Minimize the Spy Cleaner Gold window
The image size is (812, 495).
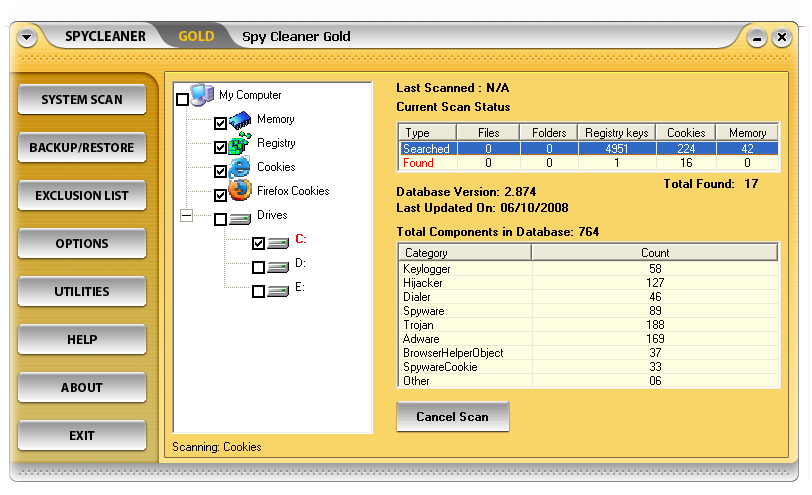pos(757,38)
